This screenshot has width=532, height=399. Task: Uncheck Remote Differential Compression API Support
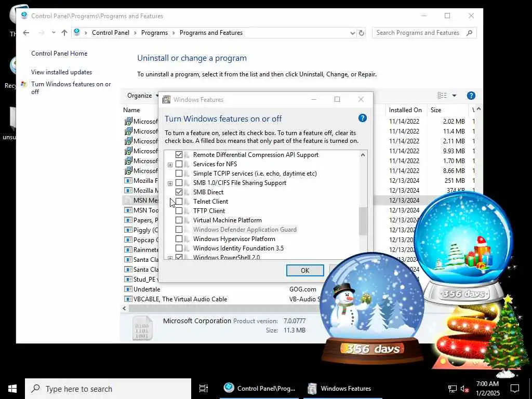coord(179,155)
